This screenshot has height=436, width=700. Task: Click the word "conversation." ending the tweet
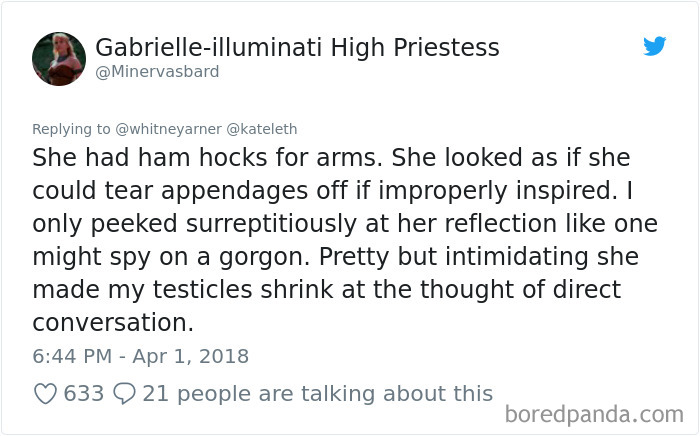[x=113, y=324]
